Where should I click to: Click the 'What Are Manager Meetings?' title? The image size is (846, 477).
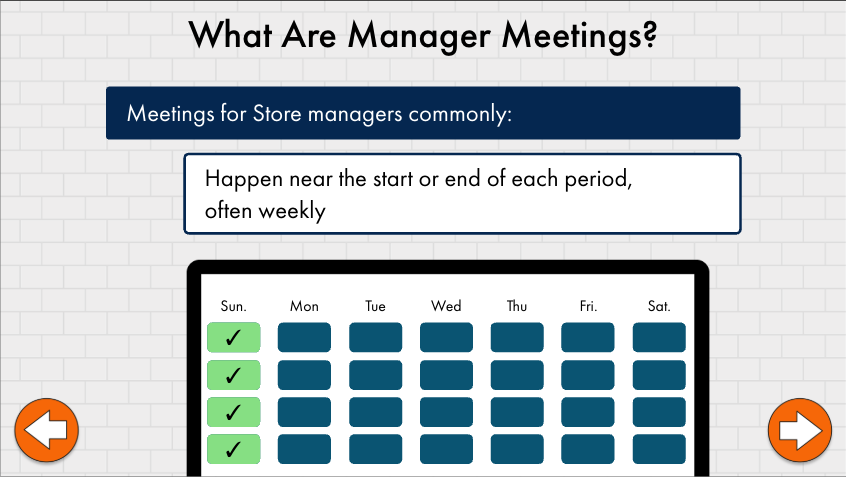(x=423, y=36)
